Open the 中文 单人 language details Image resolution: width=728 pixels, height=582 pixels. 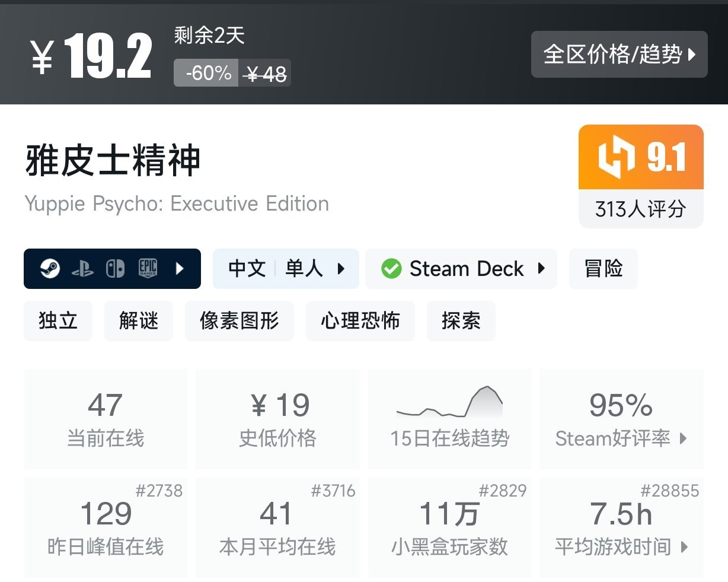point(286,269)
